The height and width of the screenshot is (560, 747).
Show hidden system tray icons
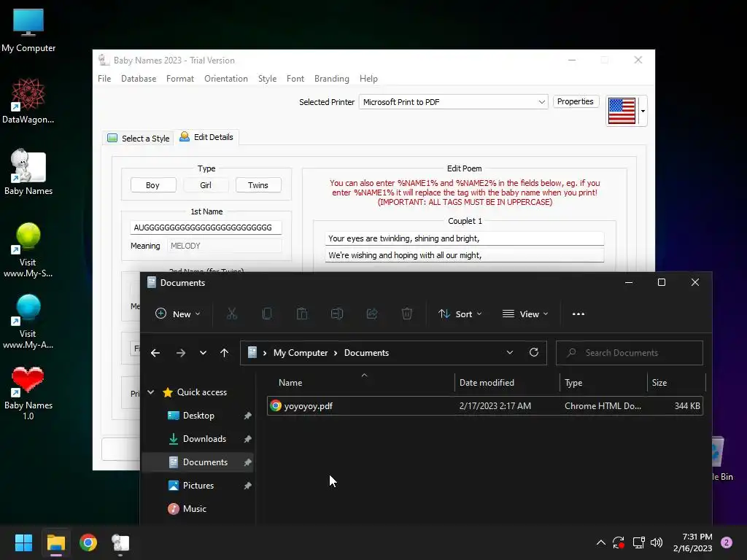click(601, 542)
